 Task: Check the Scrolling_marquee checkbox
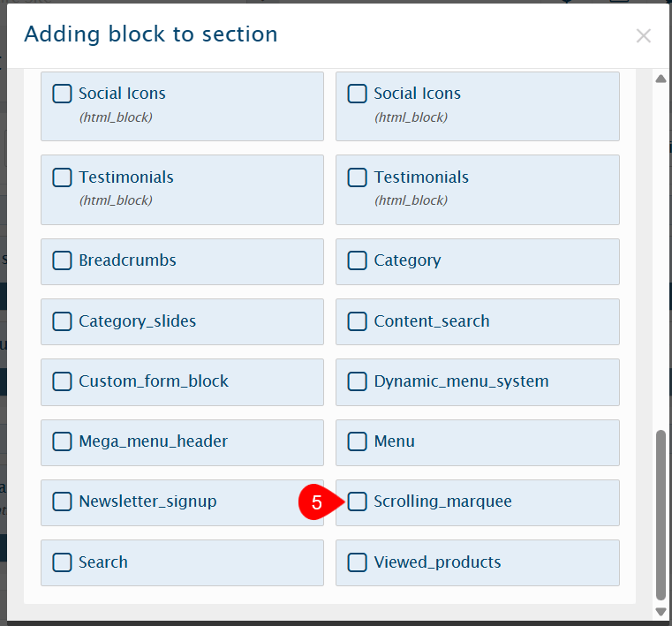tap(357, 502)
